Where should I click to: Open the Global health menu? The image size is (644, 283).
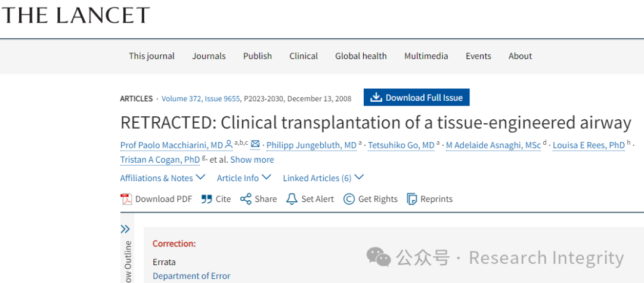point(361,56)
